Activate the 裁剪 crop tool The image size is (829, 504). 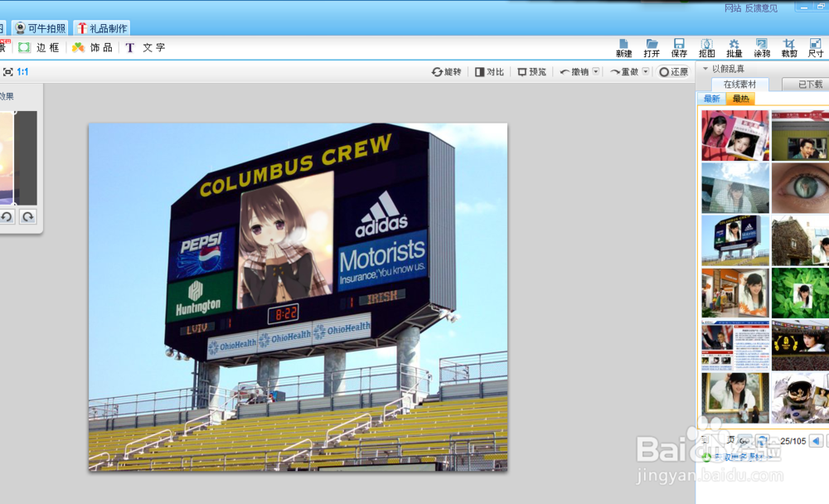point(789,48)
